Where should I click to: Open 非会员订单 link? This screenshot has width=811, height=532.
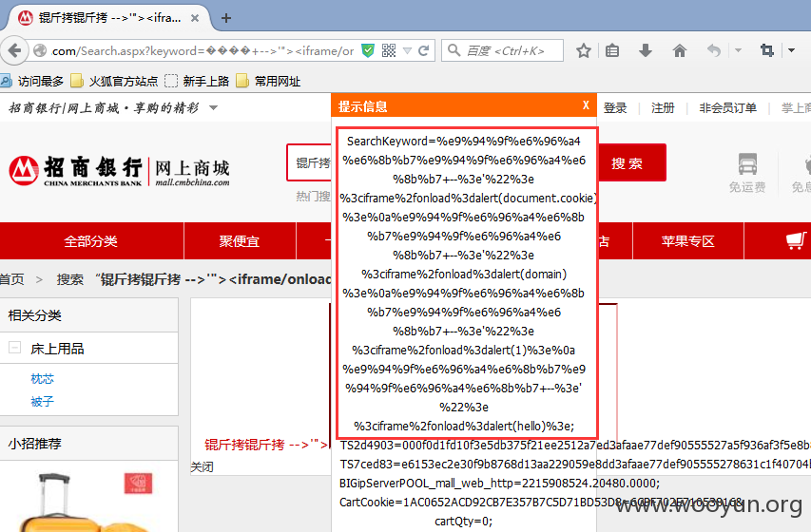[x=727, y=108]
